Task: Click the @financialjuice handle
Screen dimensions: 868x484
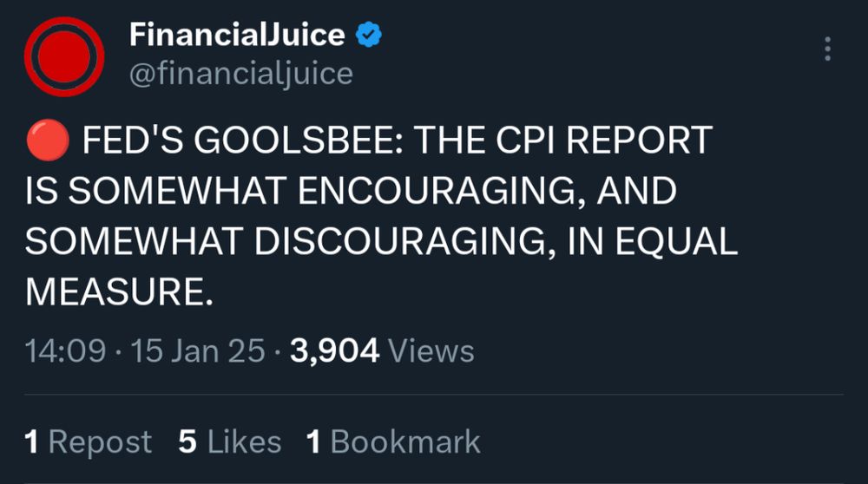Action: click(x=240, y=75)
